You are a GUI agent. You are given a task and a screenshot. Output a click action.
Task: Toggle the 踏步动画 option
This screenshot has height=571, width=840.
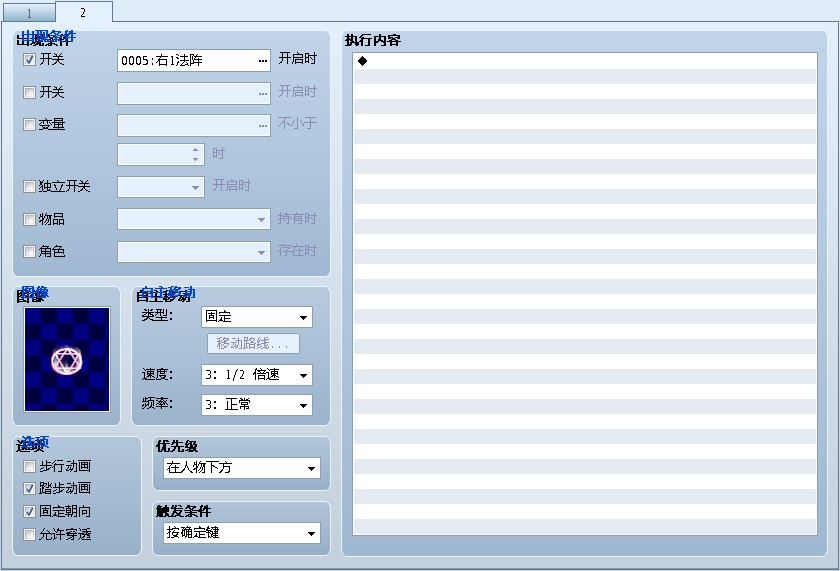[29, 489]
